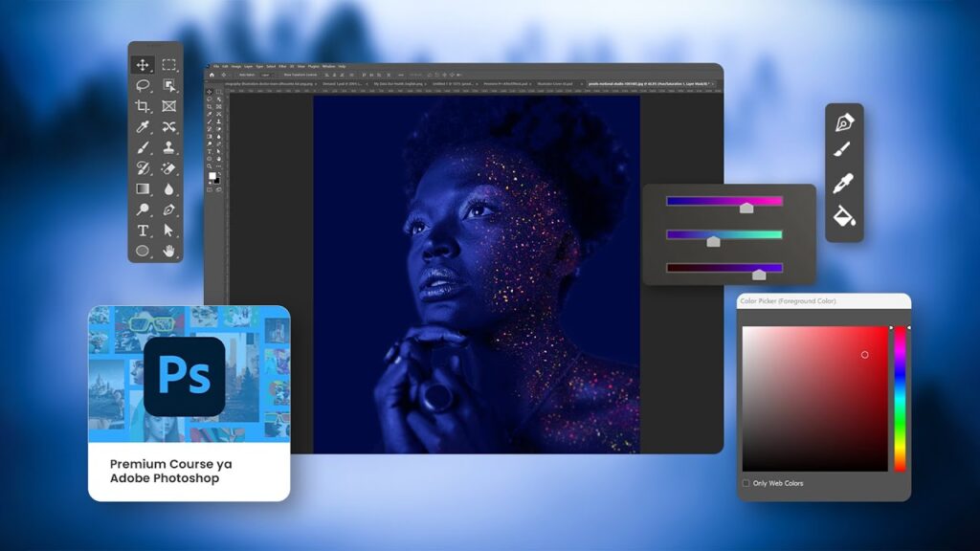Screen dimensions: 980x551
Task: Enable the Only Web Colors checkbox
Action: (746, 483)
